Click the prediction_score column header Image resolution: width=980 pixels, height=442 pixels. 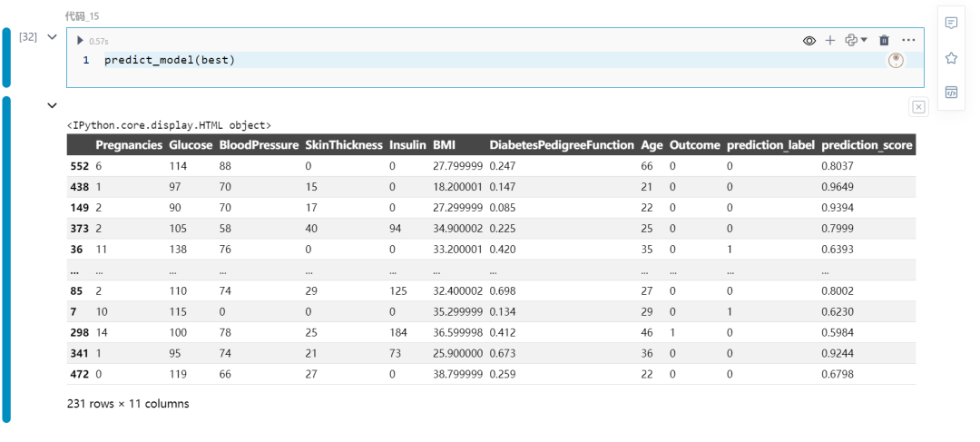pos(867,145)
